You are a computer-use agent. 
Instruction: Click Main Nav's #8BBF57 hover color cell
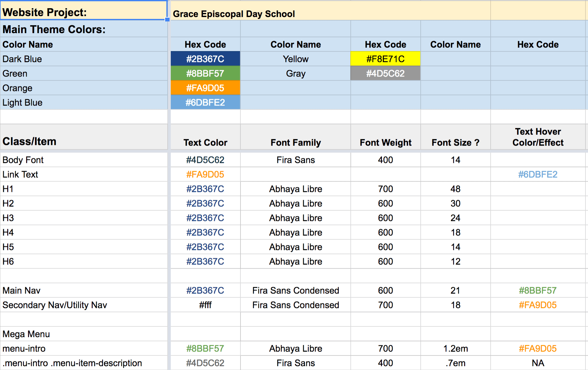(x=538, y=290)
